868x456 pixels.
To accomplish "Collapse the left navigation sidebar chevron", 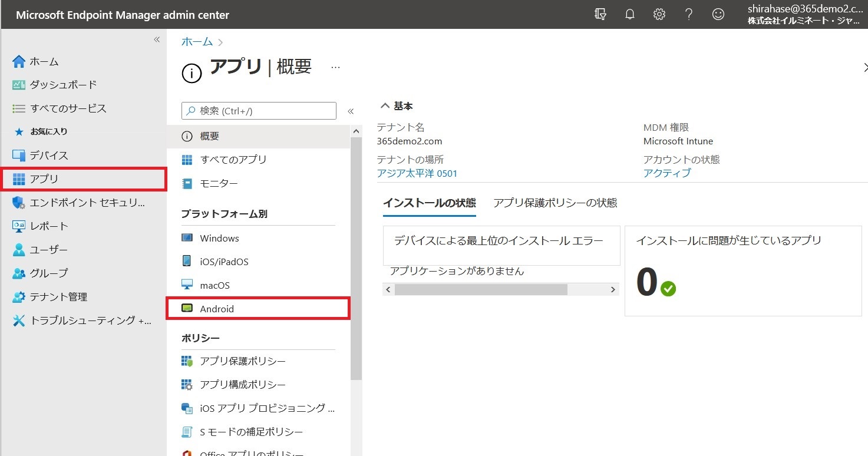I will pyautogui.click(x=157, y=39).
